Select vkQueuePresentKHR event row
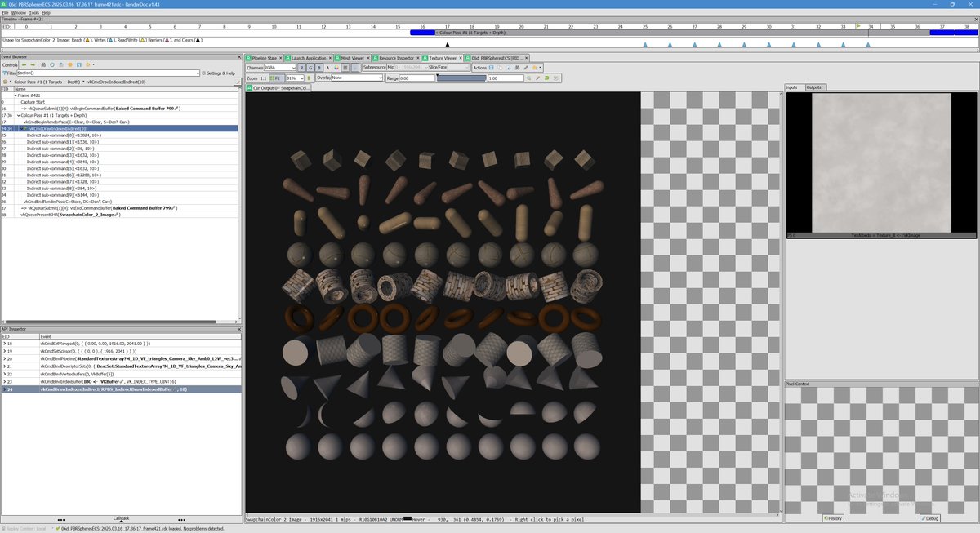The height and width of the screenshot is (533, 980). 121,215
